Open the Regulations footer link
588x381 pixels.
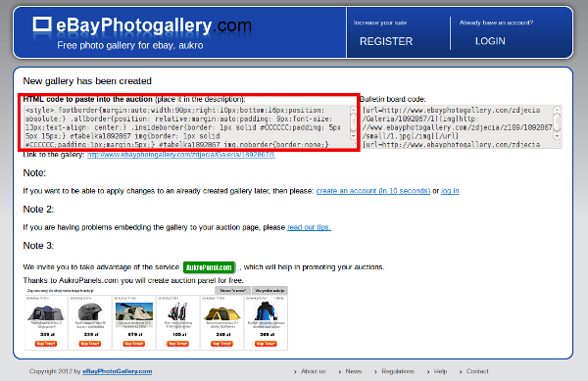tap(398, 371)
